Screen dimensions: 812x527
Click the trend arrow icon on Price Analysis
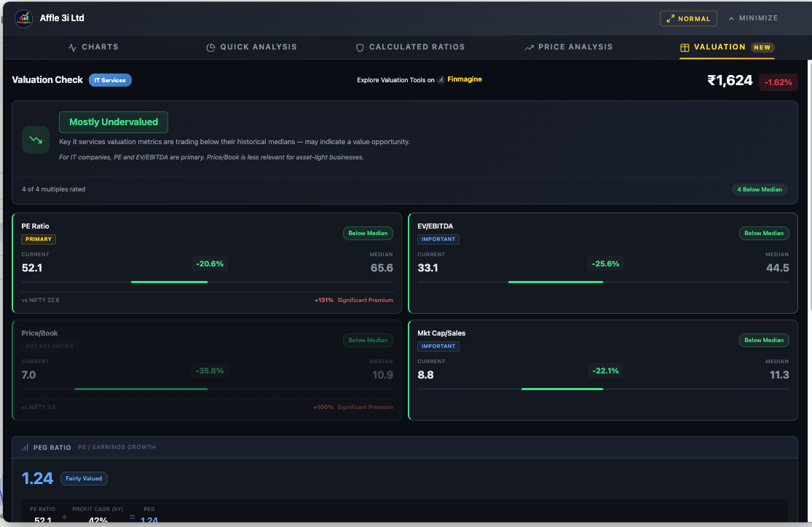point(529,47)
